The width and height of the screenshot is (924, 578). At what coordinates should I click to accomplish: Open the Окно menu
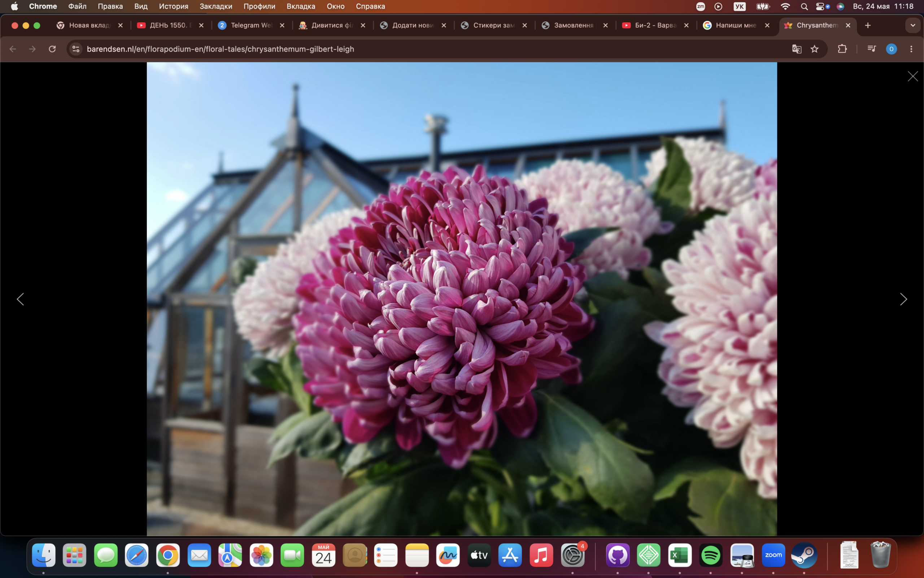[x=336, y=6]
